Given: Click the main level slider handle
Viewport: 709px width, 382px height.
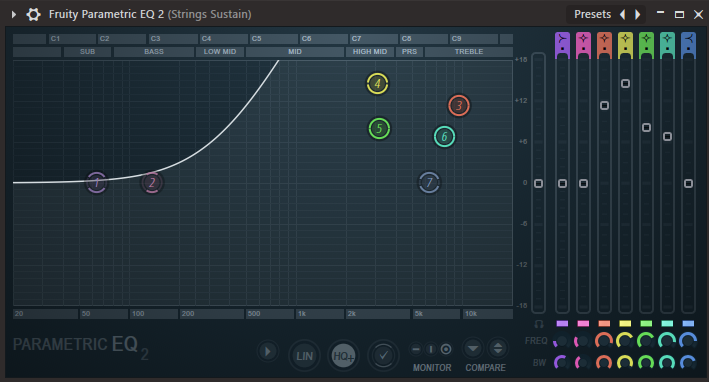Looking at the screenshot, I should pos(539,184).
